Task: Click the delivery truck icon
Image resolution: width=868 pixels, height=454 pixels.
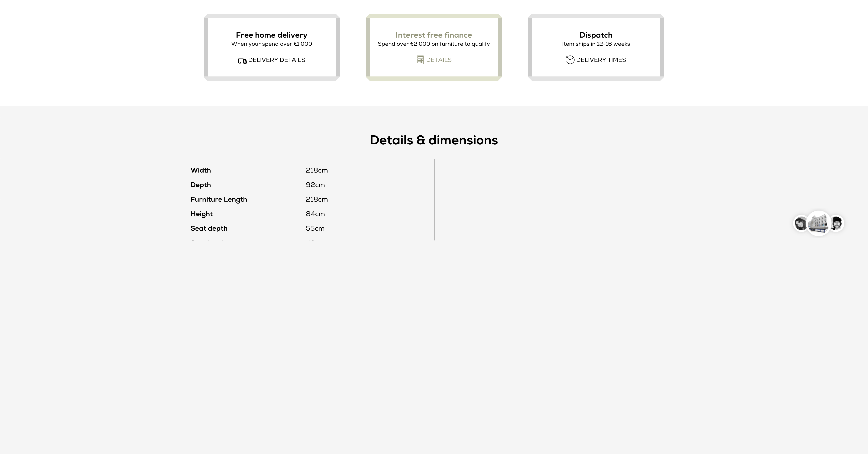Action: (242, 61)
